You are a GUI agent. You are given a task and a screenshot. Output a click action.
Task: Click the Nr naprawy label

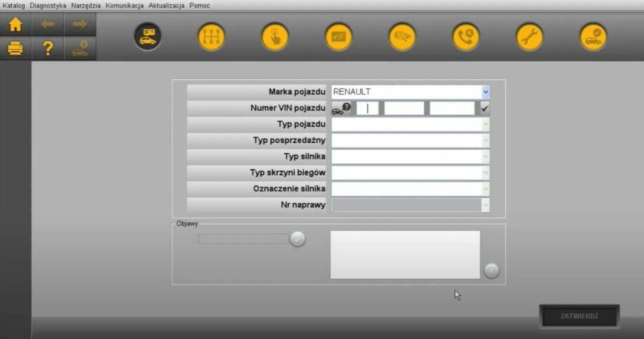point(303,205)
